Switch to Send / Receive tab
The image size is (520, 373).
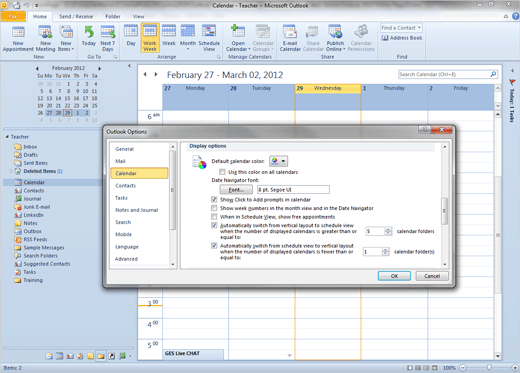point(76,16)
